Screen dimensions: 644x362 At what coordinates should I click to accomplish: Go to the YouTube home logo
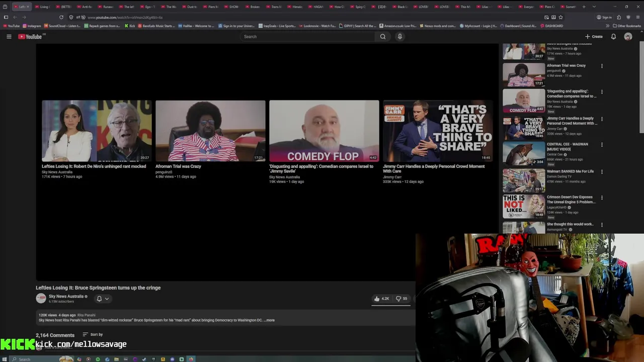(x=30, y=37)
